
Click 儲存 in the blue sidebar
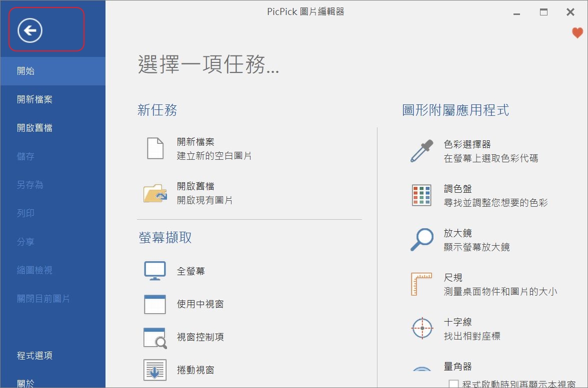53,156
